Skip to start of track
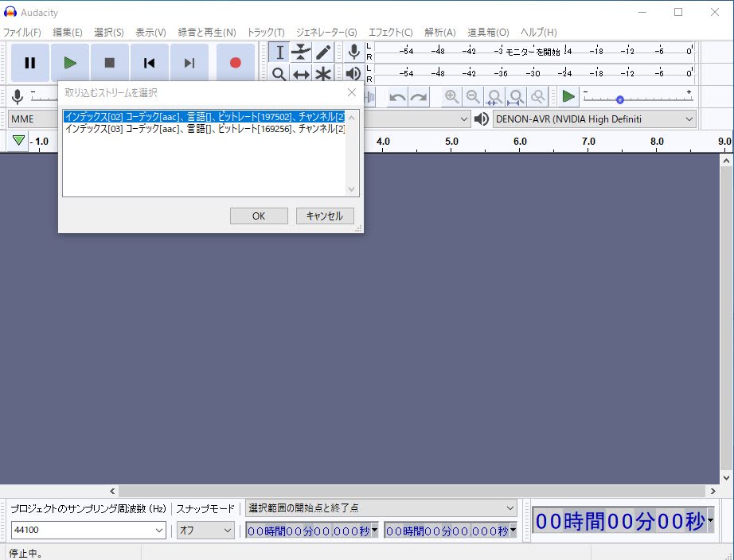The image size is (734, 560). point(149,63)
